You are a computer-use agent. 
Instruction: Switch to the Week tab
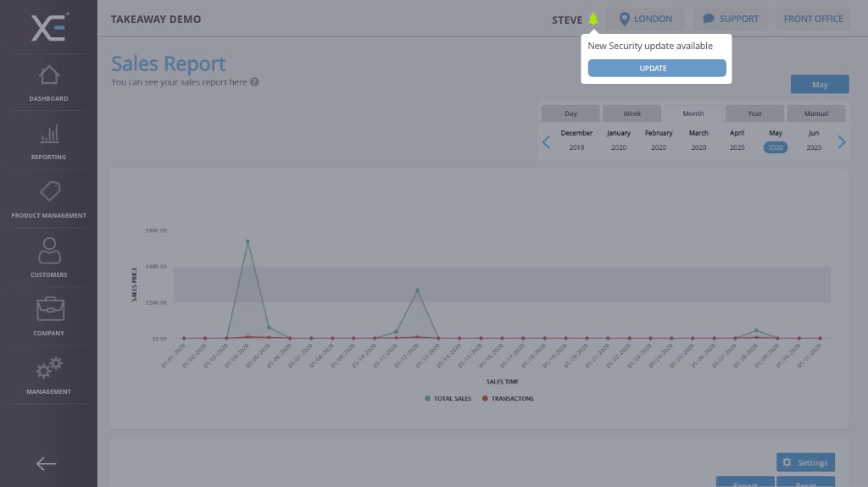point(632,113)
